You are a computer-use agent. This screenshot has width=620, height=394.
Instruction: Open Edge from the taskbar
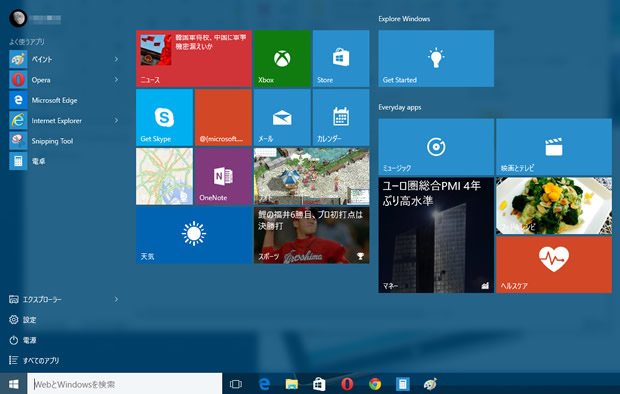click(x=264, y=384)
